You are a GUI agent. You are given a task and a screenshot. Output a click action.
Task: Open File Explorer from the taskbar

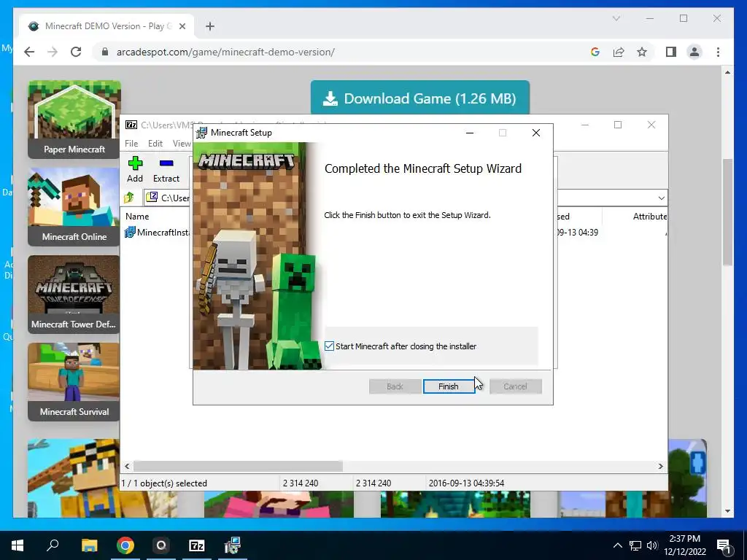pyautogui.click(x=89, y=545)
